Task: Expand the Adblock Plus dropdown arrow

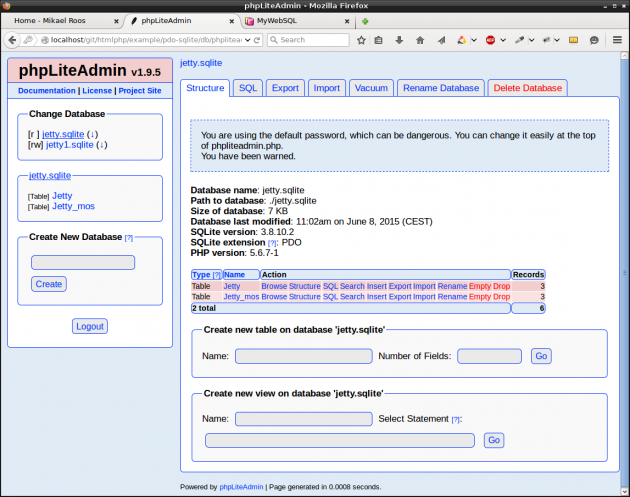Action: point(503,40)
